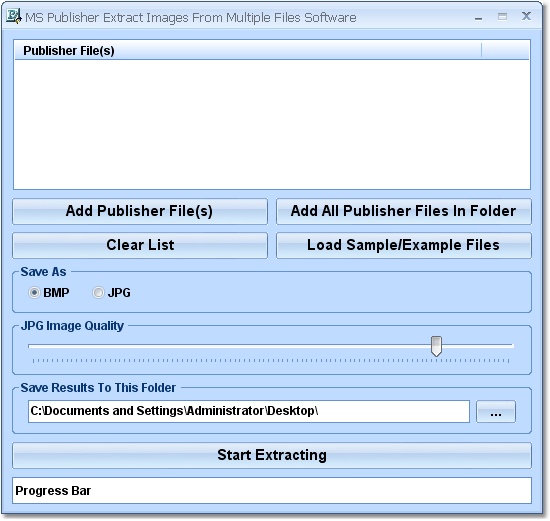Clear the file list with Clear List
This screenshot has width=550, height=521.
140,245
